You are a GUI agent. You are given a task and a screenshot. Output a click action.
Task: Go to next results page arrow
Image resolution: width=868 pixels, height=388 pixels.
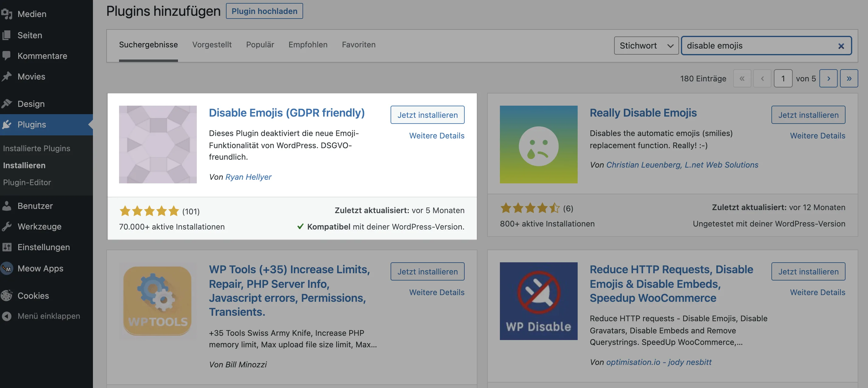click(x=828, y=78)
